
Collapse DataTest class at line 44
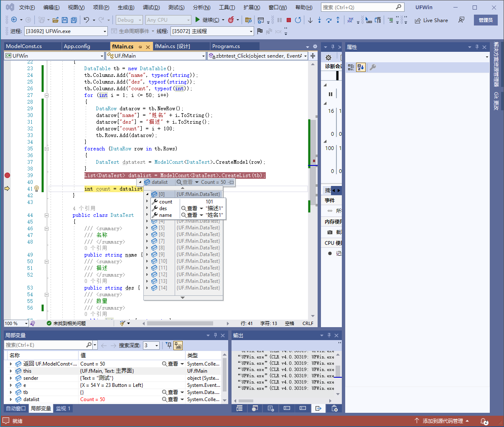[46, 215]
